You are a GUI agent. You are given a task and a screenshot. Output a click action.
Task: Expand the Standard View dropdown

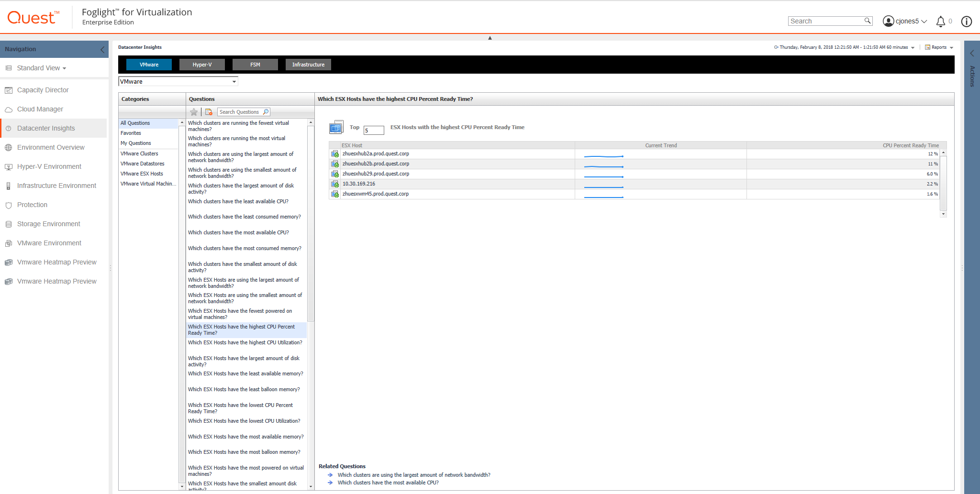click(41, 68)
